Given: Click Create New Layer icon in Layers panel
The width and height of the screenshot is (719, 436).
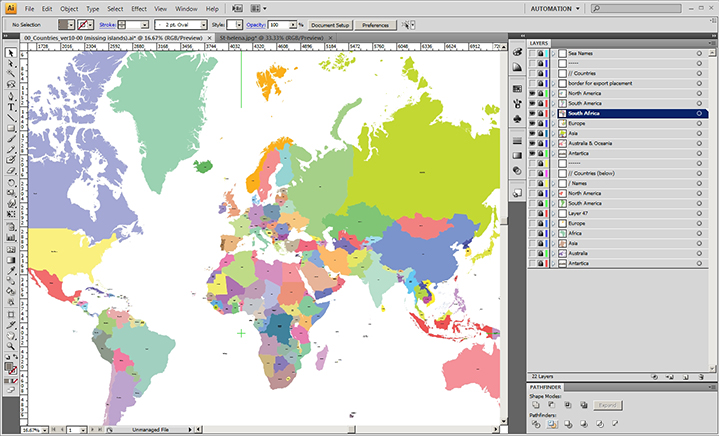Looking at the screenshot, I should coord(684,375).
